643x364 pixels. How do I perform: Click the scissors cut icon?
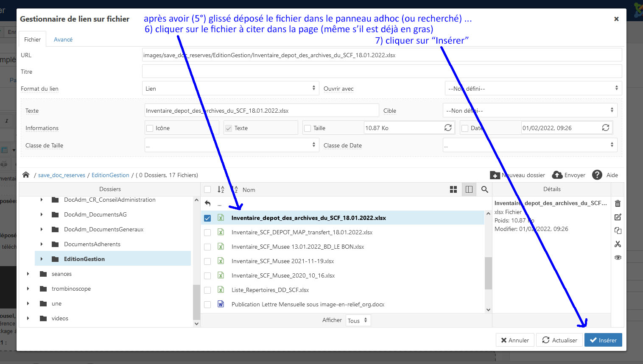[618, 244]
